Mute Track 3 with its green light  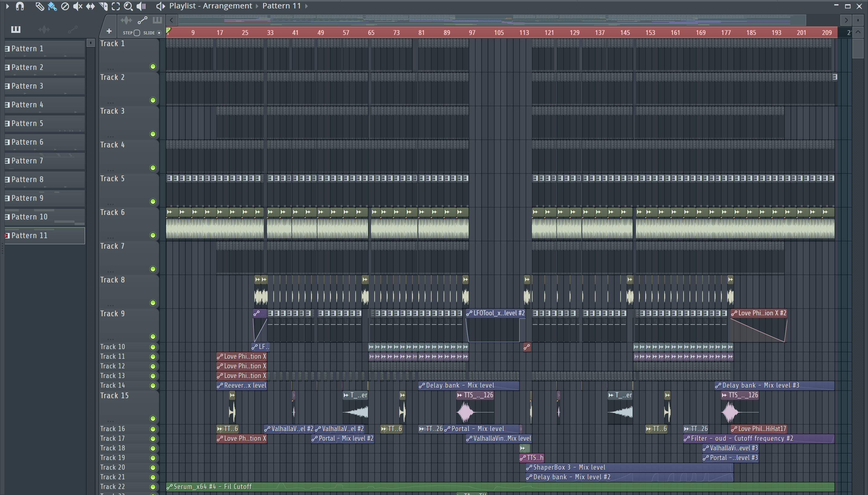[x=153, y=134]
